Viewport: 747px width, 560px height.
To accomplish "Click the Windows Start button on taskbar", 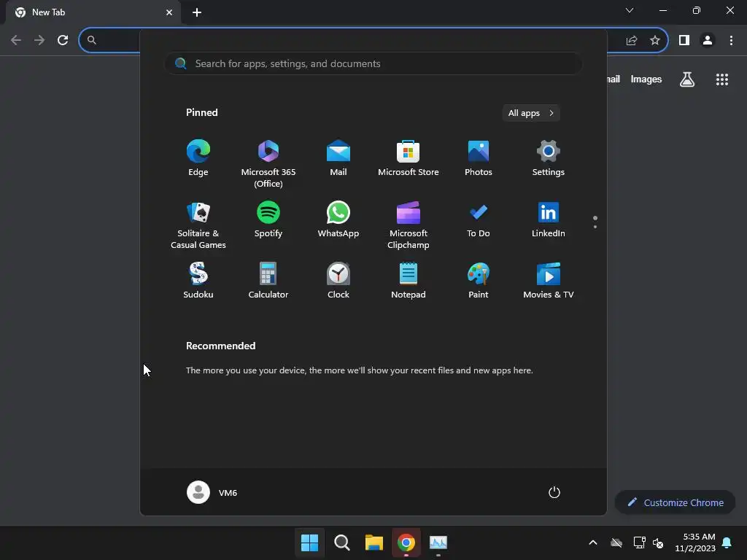I will [309, 542].
